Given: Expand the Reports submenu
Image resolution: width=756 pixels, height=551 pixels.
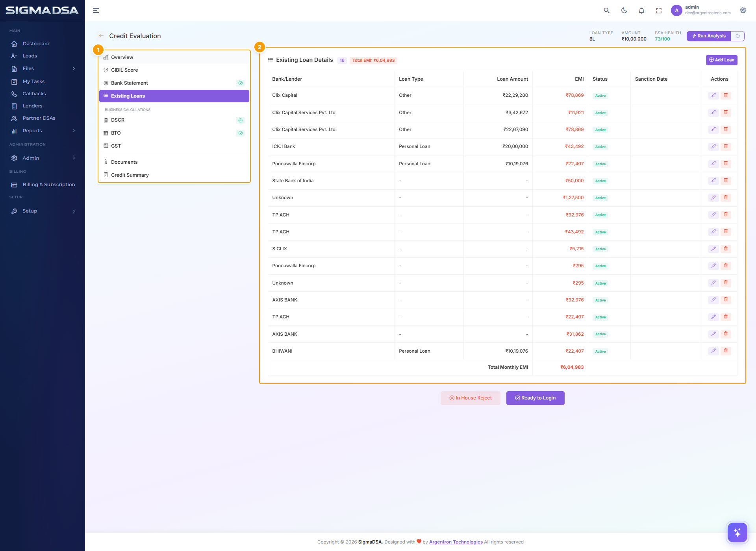Looking at the screenshot, I should tap(43, 131).
